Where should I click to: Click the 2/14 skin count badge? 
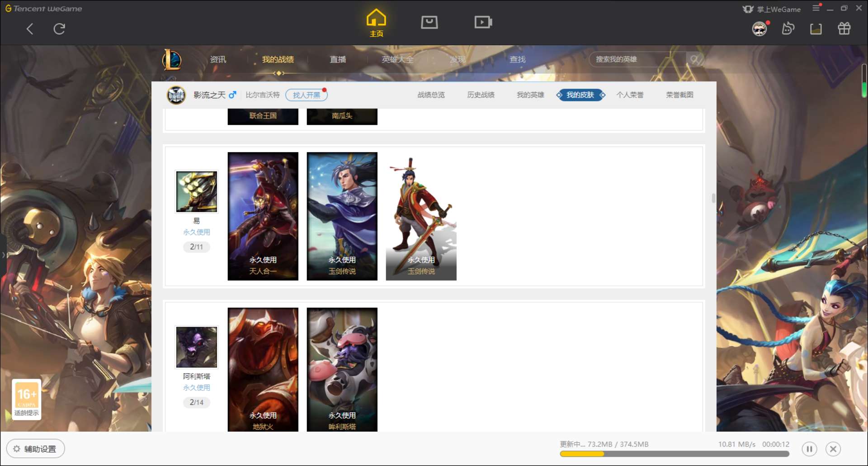197,403
